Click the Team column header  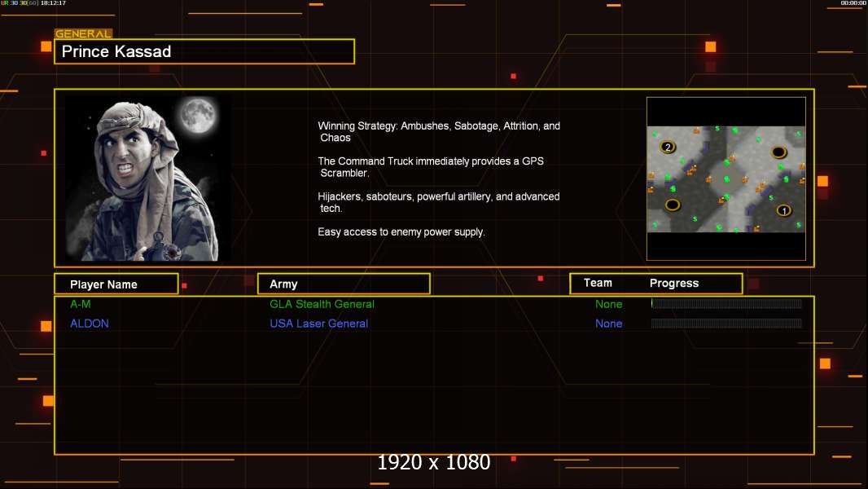click(x=598, y=283)
